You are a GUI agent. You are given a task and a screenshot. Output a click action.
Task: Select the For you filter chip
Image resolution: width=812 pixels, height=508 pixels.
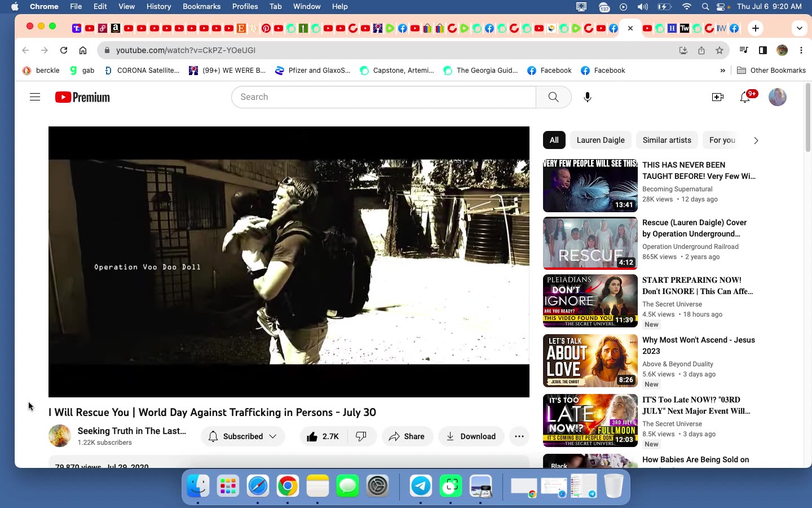point(722,140)
